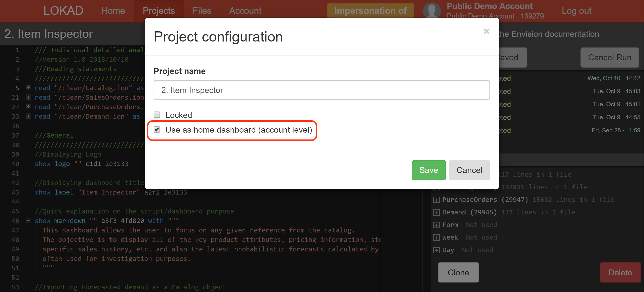Expand the PurchaseOrders table entry
This screenshot has height=292, width=644.
[x=436, y=200]
